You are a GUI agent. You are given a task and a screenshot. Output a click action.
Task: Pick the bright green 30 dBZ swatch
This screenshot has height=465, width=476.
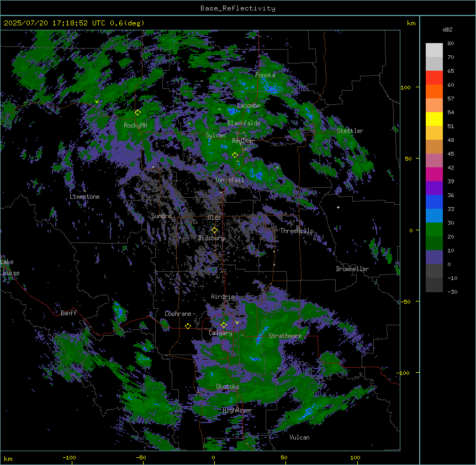click(x=434, y=230)
